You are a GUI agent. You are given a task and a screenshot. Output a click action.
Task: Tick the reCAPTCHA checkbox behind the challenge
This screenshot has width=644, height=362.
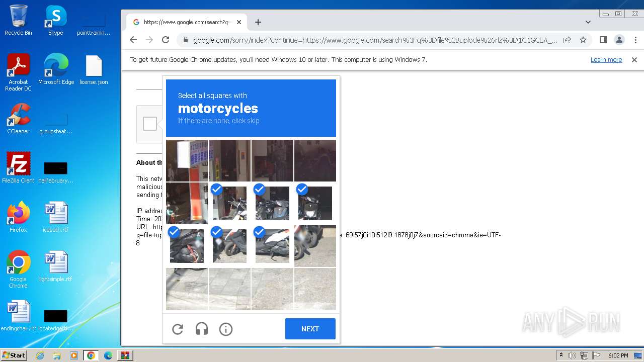click(x=149, y=124)
